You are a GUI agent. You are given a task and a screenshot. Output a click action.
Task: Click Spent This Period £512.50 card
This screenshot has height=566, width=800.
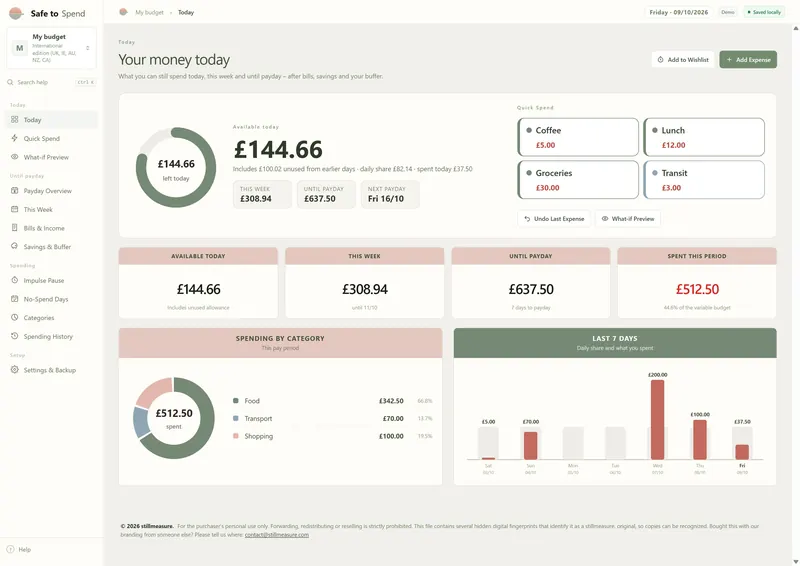point(697,283)
